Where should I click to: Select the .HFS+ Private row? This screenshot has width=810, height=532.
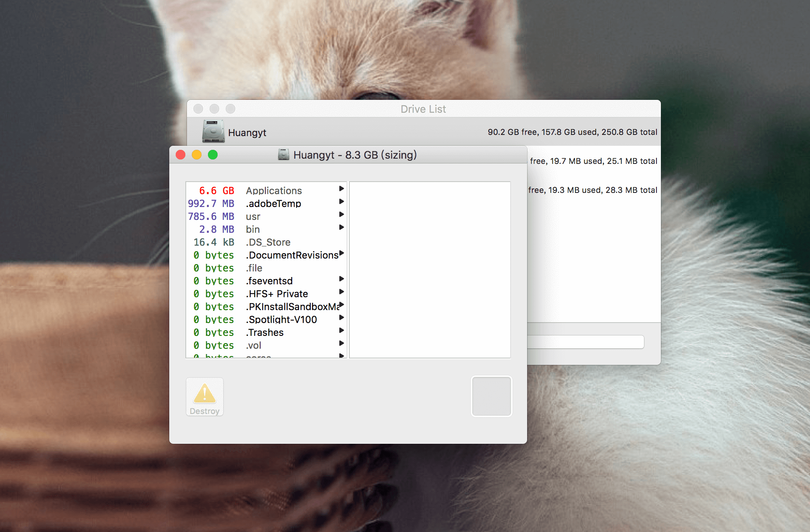(x=266, y=294)
